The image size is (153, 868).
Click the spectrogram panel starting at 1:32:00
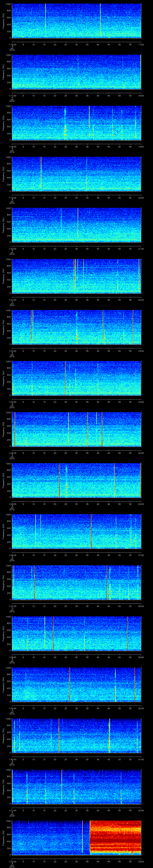pos(77,838)
